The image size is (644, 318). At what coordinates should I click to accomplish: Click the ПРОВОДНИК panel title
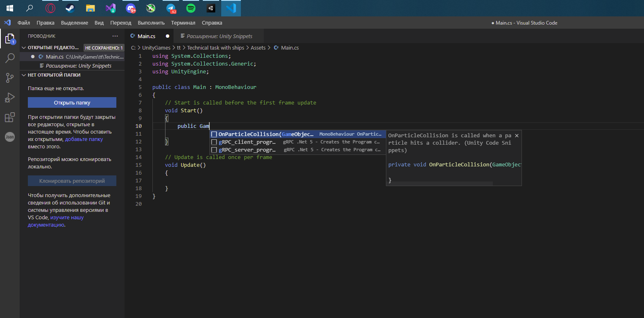[x=41, y=36]
